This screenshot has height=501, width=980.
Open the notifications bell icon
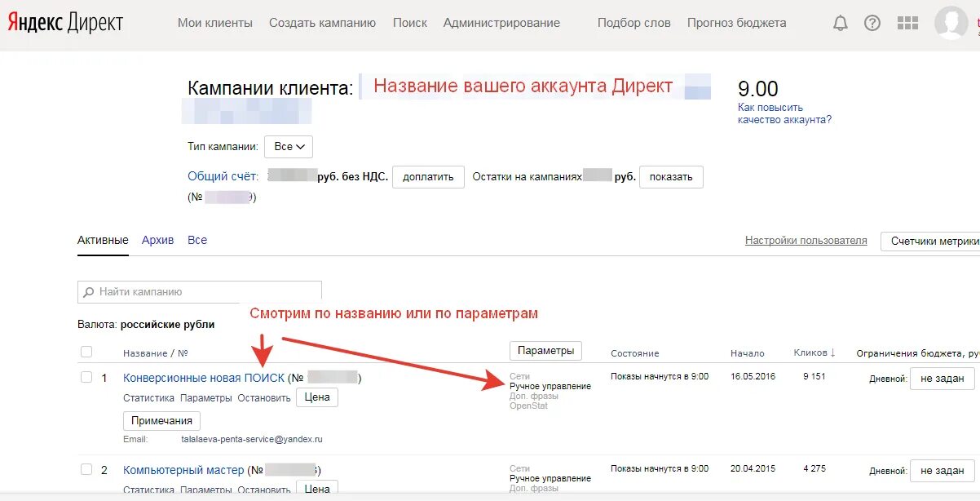(840, 23)
